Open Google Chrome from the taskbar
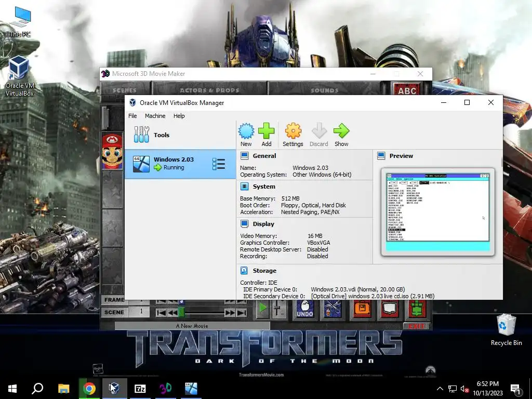Screen dimensions: 532x399 [x=89, y=389]
